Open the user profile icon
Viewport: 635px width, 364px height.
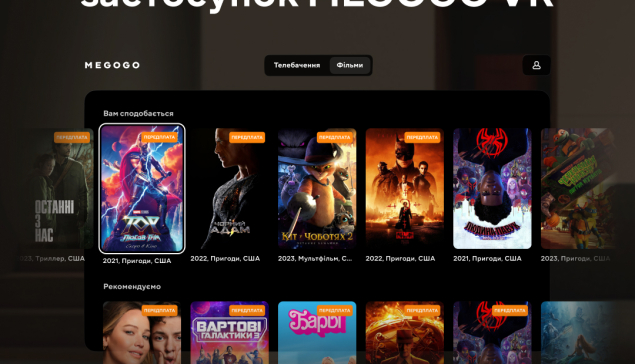(536, 65)
